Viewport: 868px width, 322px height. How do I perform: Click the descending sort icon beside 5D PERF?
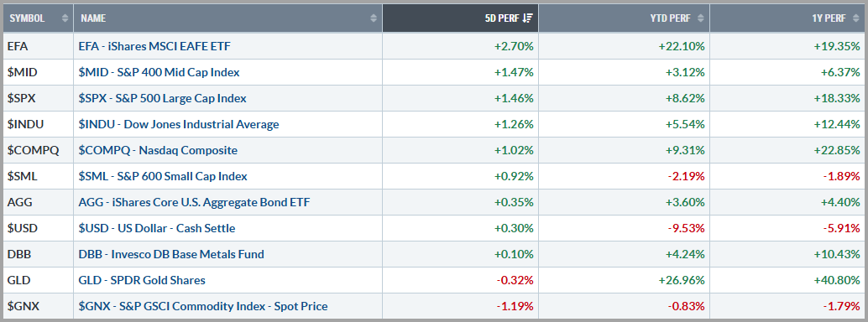(x=527, y=18)
